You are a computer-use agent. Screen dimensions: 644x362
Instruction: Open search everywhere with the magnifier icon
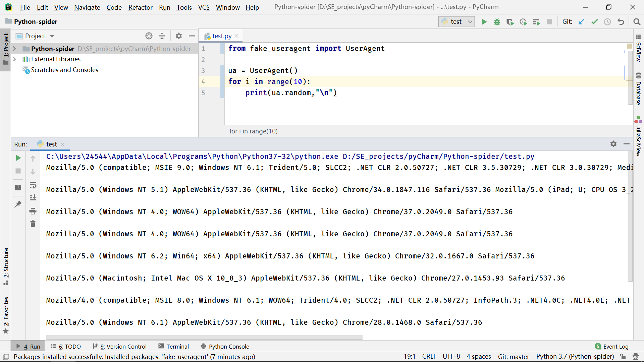pyautogui.click(x=637, y=21)
